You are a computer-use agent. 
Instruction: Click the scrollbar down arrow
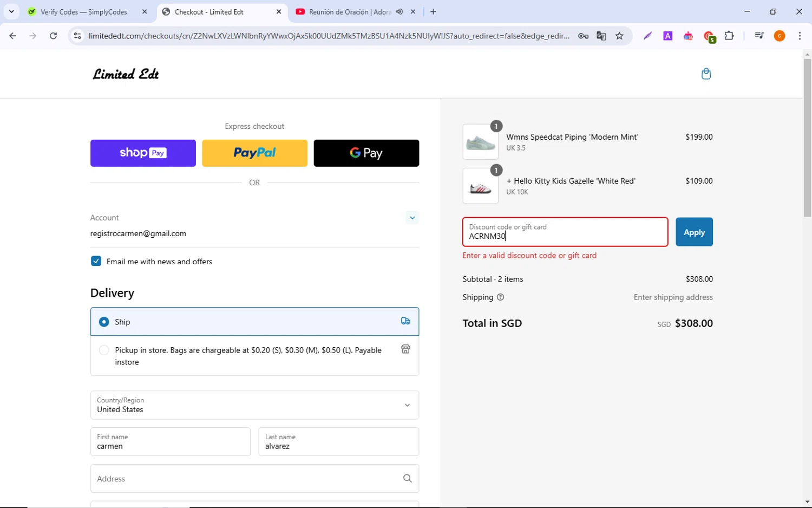click(x=807, y=502)
